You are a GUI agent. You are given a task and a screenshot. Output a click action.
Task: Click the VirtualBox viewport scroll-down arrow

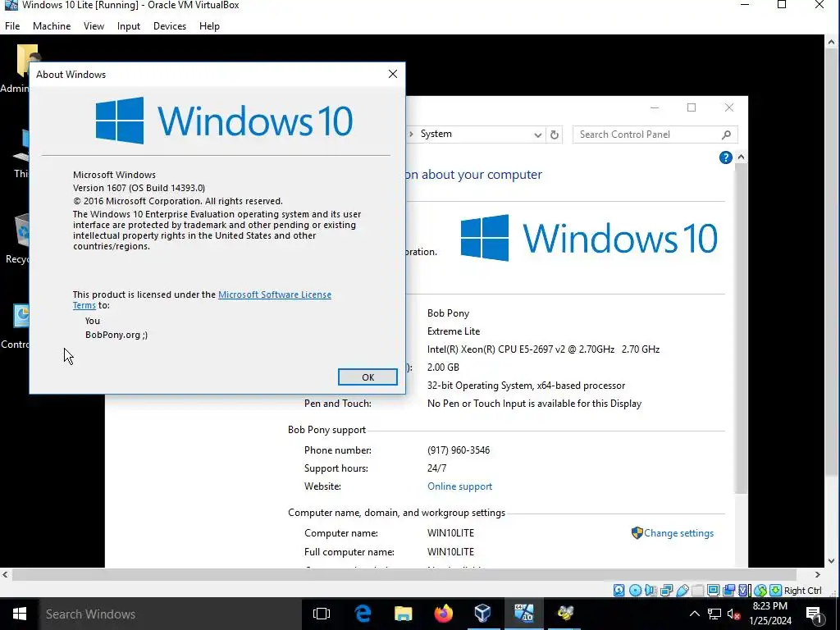click(x=832, y=561)
